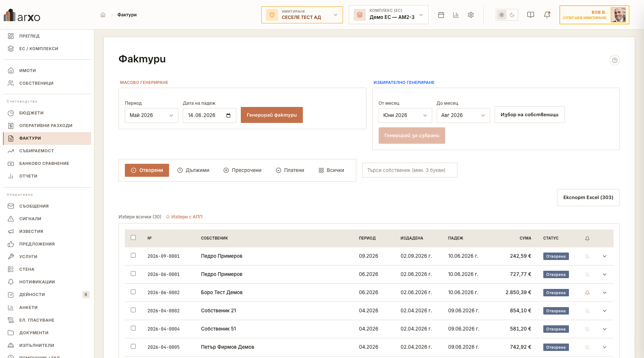Focus the Търси собственик search field
Screen dimensions: 644x358
[410, 170]
